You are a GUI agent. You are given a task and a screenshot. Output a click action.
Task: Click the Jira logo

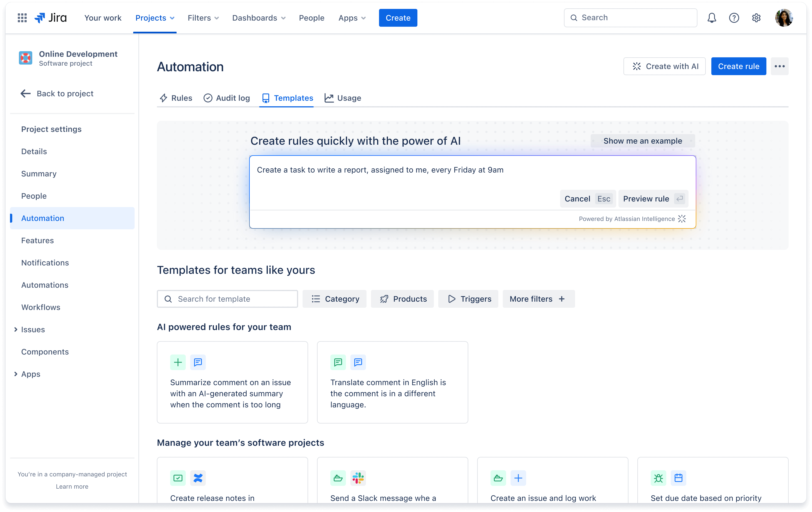coord(51,18)
